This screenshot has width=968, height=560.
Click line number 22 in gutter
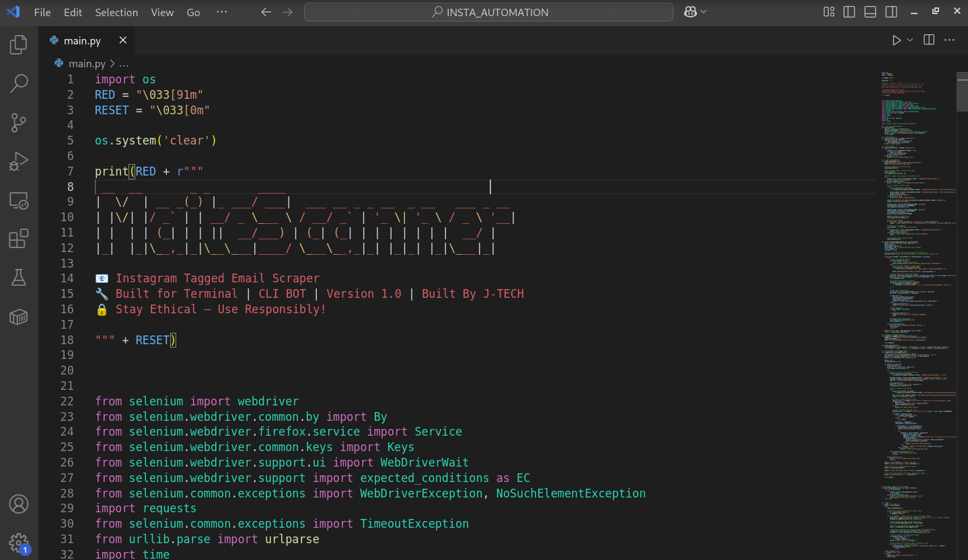pyautogui.click(x=67, y=401)
